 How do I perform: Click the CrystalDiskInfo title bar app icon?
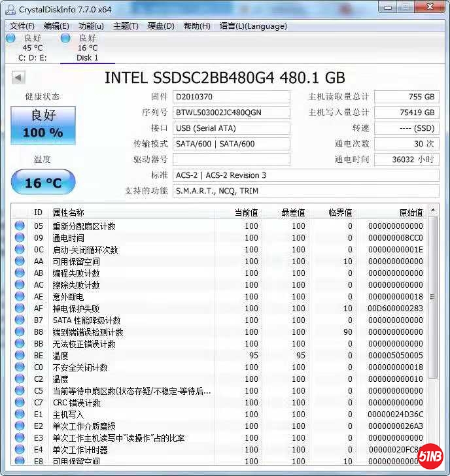coord(10,10)
